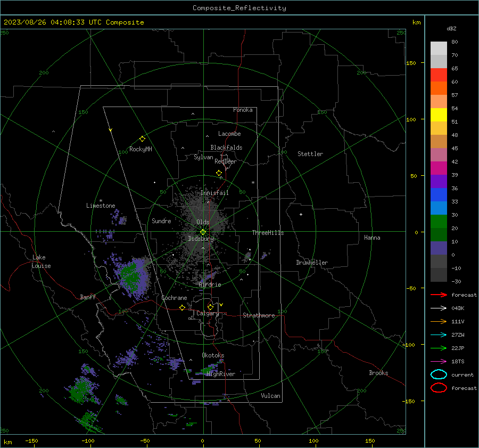Click the Blackfalds label
Viewport: 479px width, 448px height.
point(226,148)
